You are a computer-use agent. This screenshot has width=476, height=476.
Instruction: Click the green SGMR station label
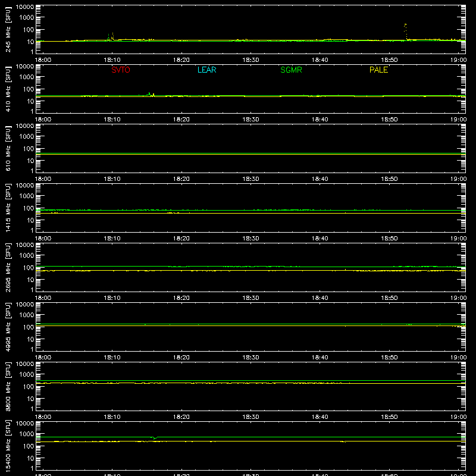[291, 70]
